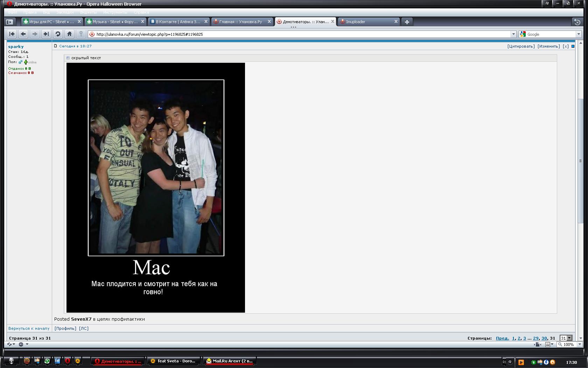Click the URL address bar field
This screenshot has width=588, height=368.
coord(301,34)
